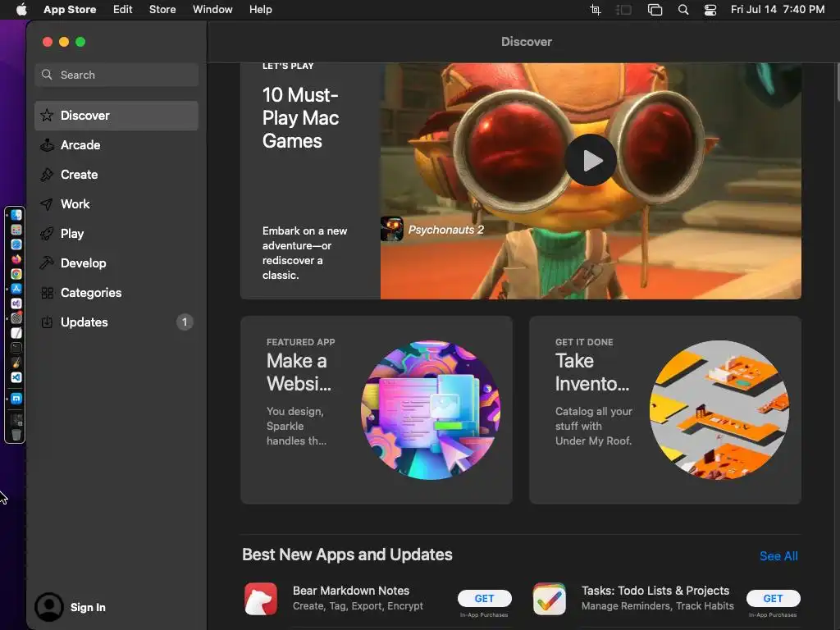Click Sign In at sidebar bottom
The width and height of the screenshot is (840, 630).
(x=88, y=607)
